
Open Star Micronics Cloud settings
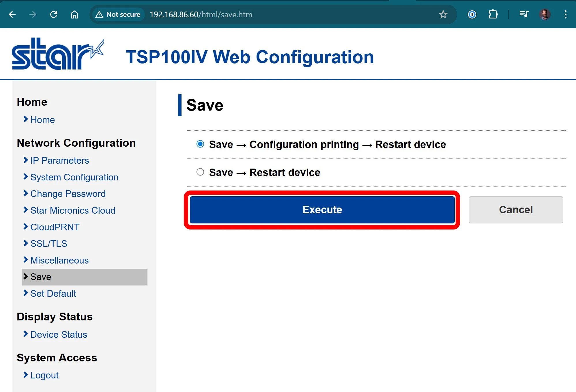point(73,210)
